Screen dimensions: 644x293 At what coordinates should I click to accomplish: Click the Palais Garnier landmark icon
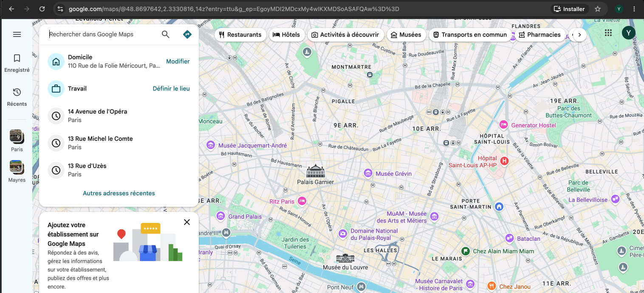click(x=316, y=171)
